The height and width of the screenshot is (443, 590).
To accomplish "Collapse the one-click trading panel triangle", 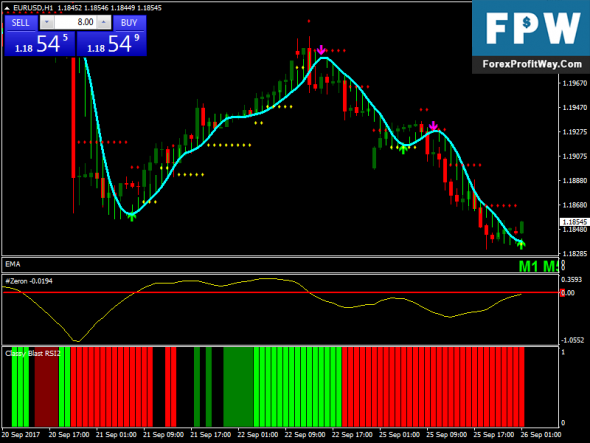I will (x=7, y=8).
